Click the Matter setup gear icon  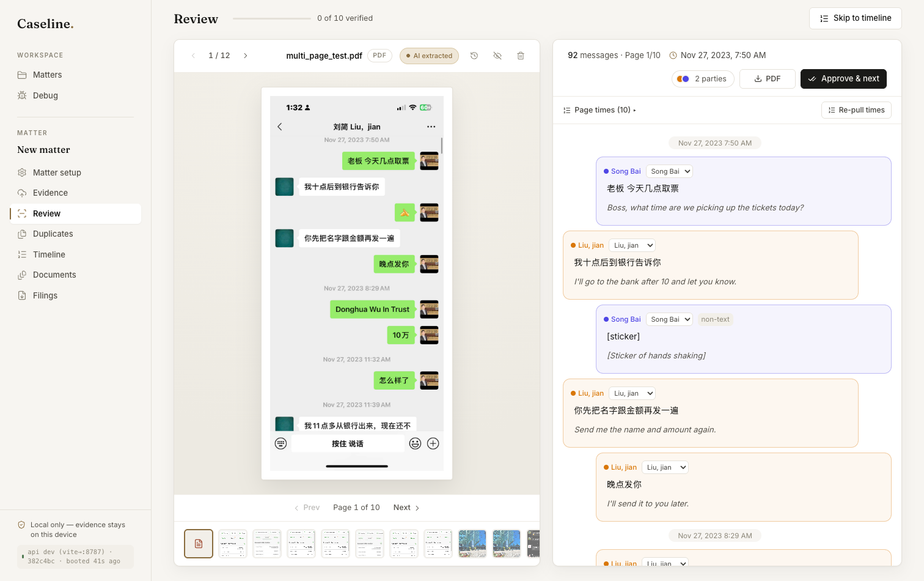coord(22,172)
